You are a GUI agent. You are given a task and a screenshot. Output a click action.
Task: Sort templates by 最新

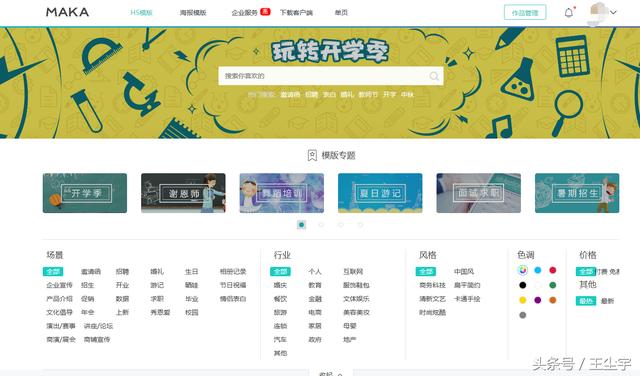[x=607, y=301]
